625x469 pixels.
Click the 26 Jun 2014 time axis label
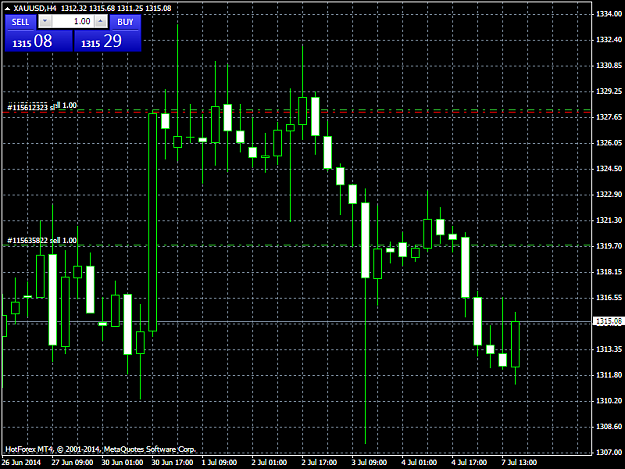pyautogui.click(x=21, y=462)
